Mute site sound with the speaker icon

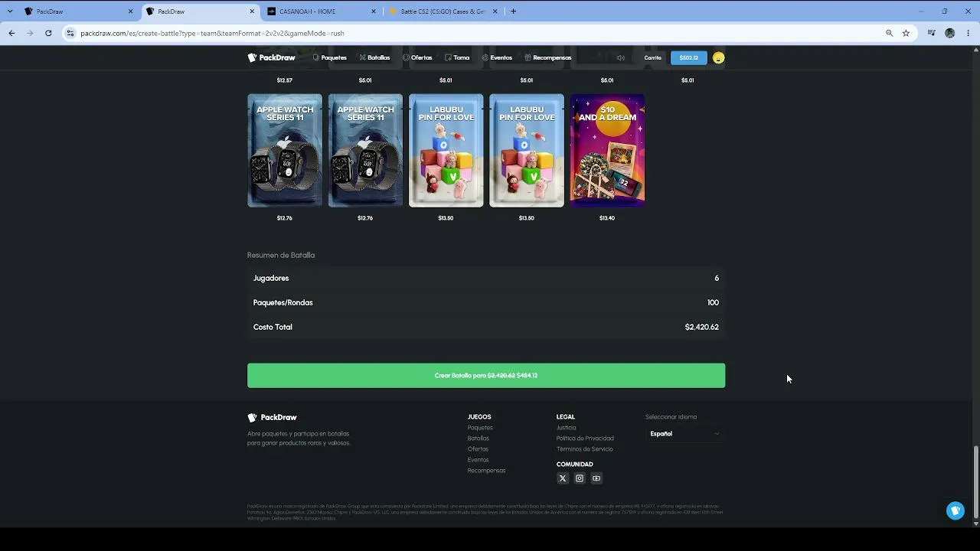click(621, 57)
